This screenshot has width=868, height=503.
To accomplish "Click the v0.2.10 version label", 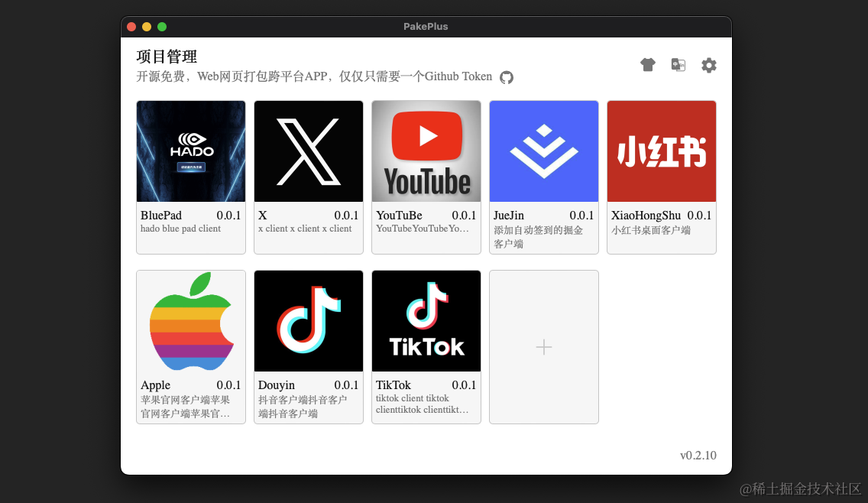I will click(x=698, y=456).
